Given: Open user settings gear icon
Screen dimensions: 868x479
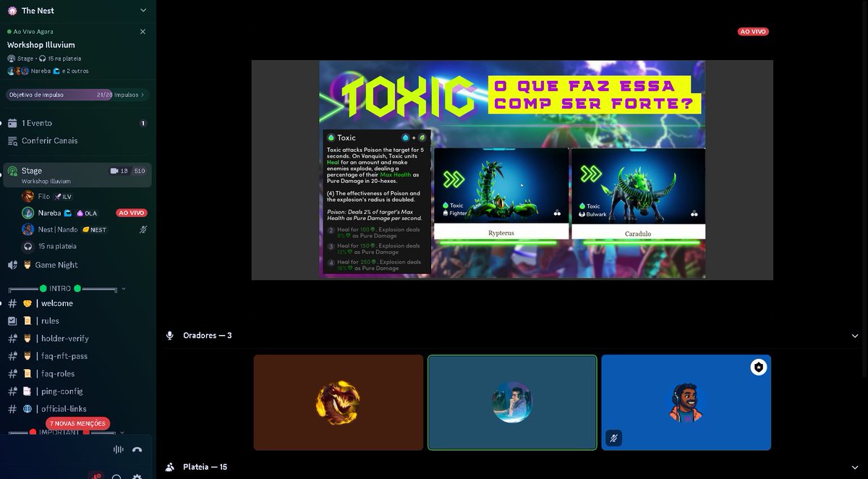Looking at the screenshot, I should click(x=137, y=475).
